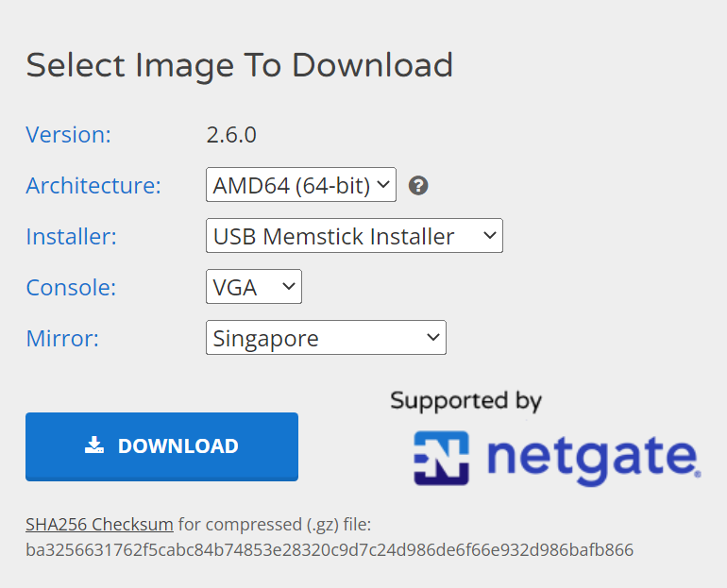Open the Console VGA dropdown
The height and width of the screenshot is (588, 727).
254,287
